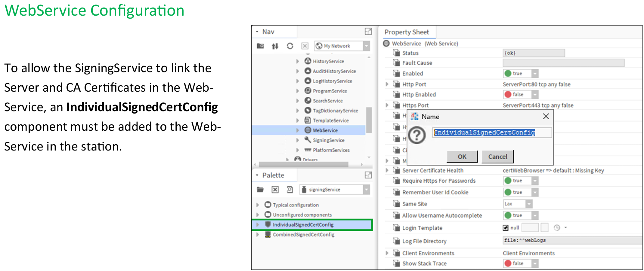Toggle the Login Template null checkbox
The image size is (644, 271).
coord(506,228)
